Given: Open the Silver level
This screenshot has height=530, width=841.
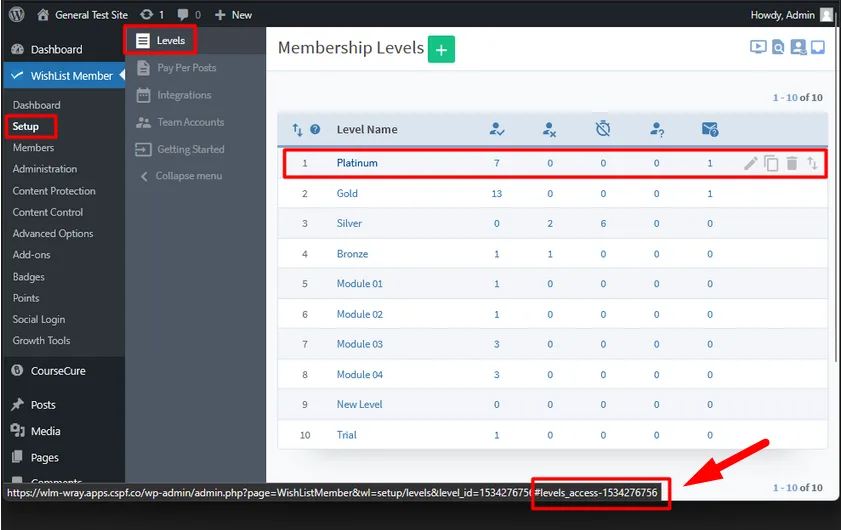Looking at the screenshot, I should 349,224.
